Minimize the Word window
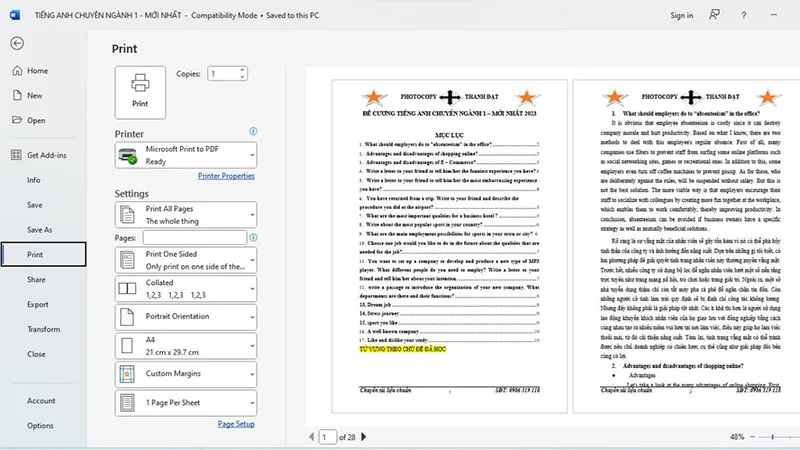Image resolution: width=800 pixels, height=450 pixels. 774,15
